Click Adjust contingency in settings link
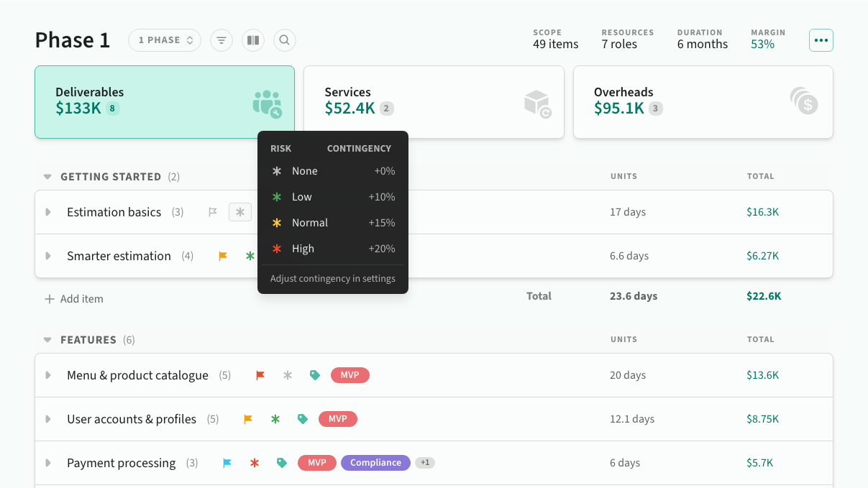Screen dimensions: 868x488 tap(332, 279)
